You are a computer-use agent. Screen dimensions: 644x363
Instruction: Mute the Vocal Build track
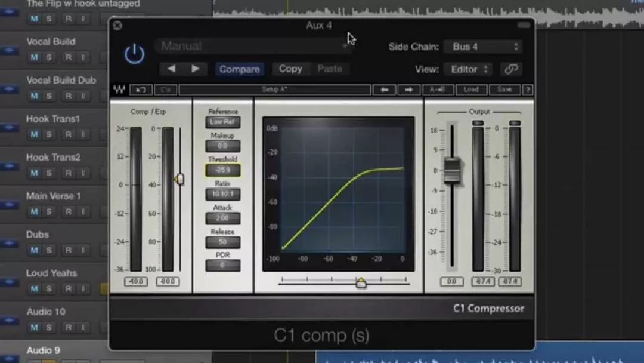(35, 57)
